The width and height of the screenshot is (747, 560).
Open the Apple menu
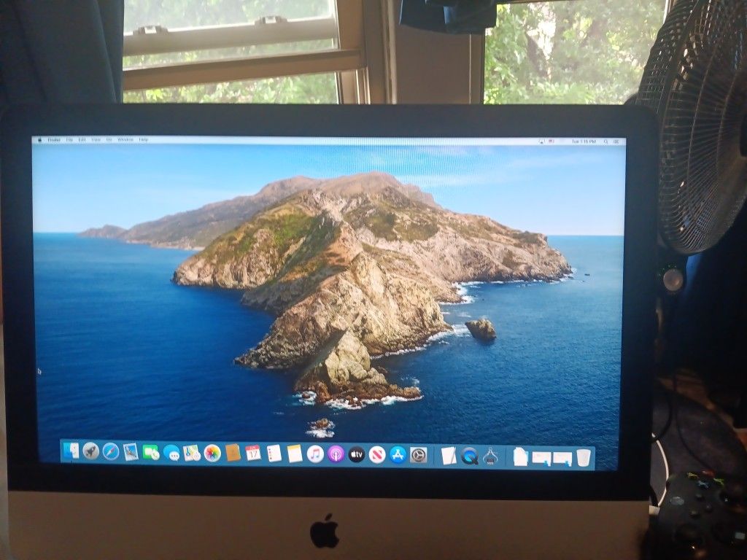(39, 140)
